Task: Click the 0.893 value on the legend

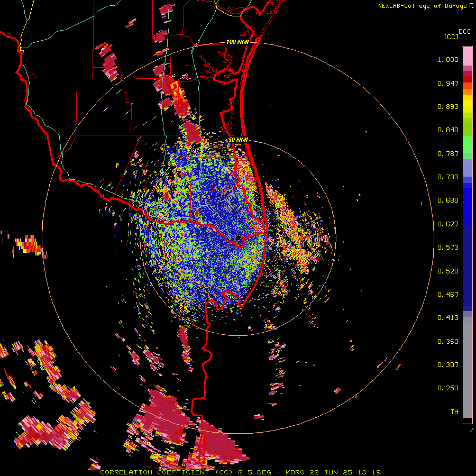Action: 448,106
